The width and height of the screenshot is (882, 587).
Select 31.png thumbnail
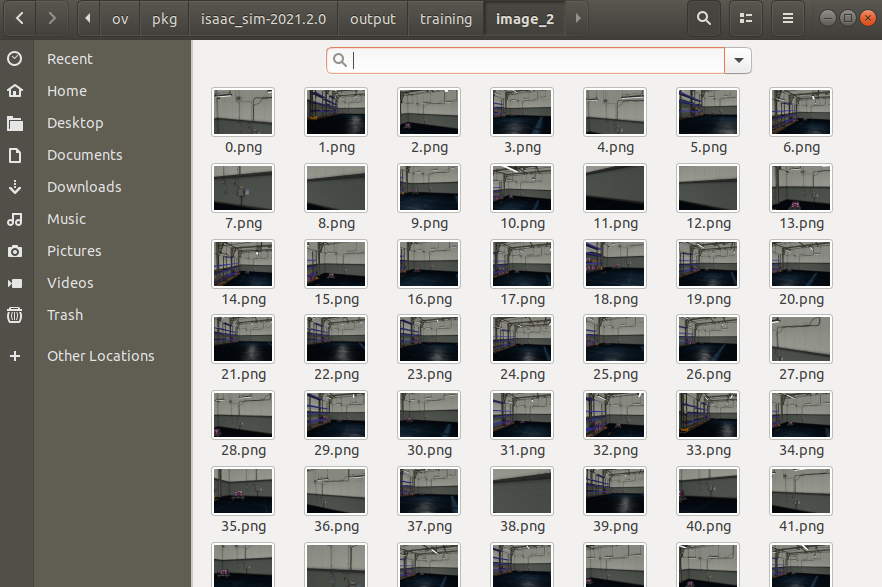[522, 415]
